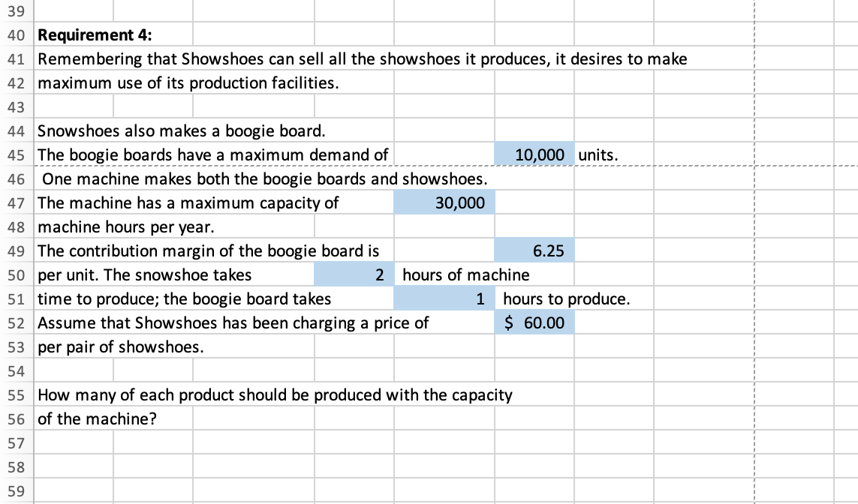Image resolution: width=858 pixels, height=504 pixels.
Task: Select row header 40
Action: click(x=16, y=34)
